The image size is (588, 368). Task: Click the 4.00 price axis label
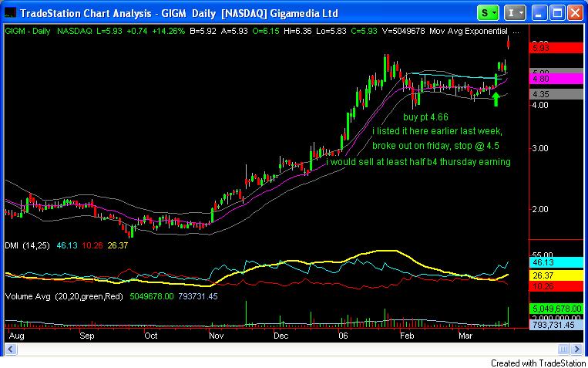click(x=540, y=106)
